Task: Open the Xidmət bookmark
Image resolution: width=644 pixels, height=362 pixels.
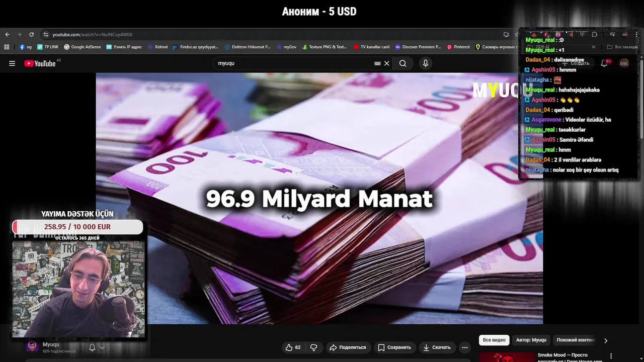Action: 157,47
